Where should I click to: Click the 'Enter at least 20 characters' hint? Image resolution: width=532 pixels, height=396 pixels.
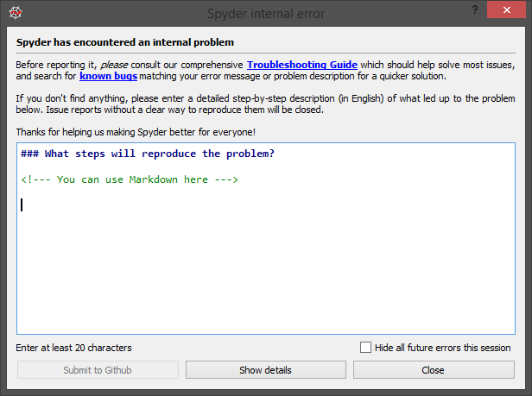[x=74, y=348]
